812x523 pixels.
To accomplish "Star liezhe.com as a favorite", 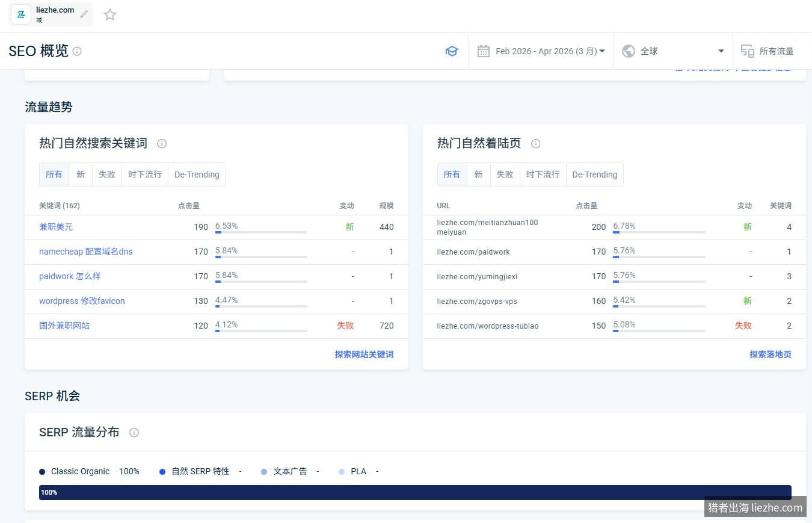I will [x=109, y=14].
